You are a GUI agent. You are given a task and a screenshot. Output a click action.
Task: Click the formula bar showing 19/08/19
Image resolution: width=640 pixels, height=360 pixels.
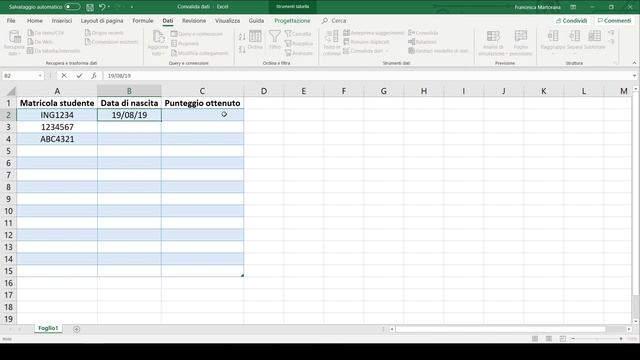[x=367, y=76]
